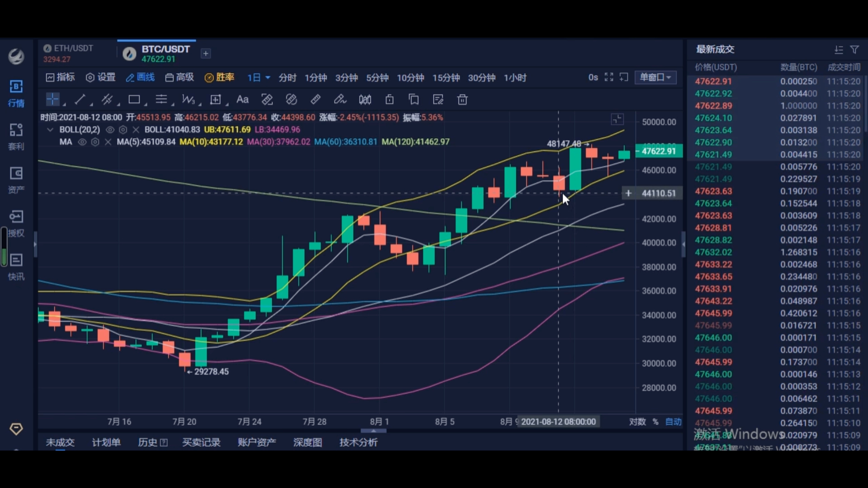
Task: Delete all drawings with trash icon
Action: 462,99
